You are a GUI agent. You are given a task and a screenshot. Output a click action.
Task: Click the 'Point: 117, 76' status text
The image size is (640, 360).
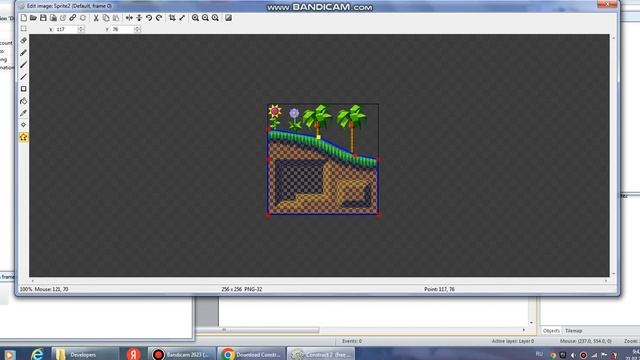click(x=439, y=289)
